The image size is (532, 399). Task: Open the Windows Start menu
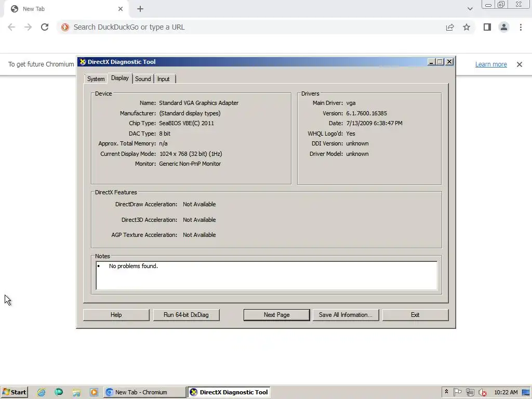[14, 392]
